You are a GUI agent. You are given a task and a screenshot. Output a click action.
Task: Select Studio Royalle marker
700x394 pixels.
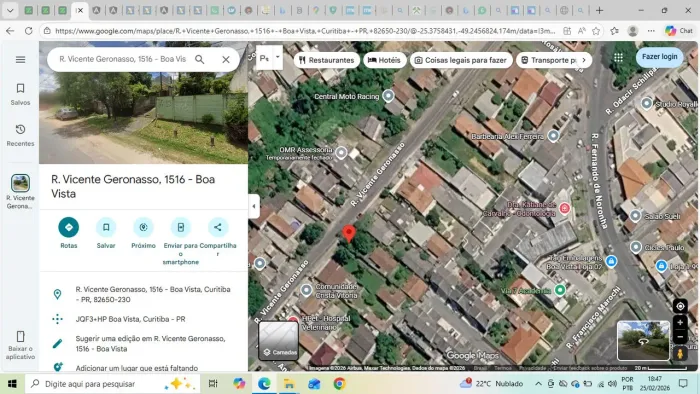(x=646, y=104)
